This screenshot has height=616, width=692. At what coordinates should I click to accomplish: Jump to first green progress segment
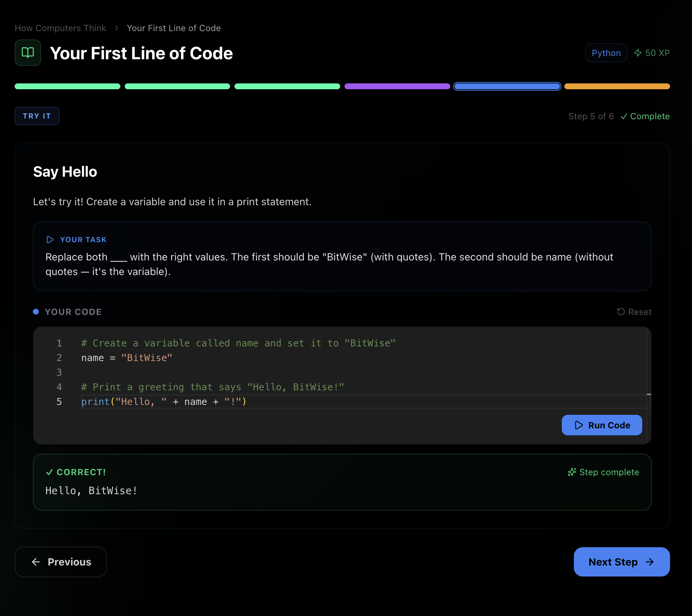(67, 86)
